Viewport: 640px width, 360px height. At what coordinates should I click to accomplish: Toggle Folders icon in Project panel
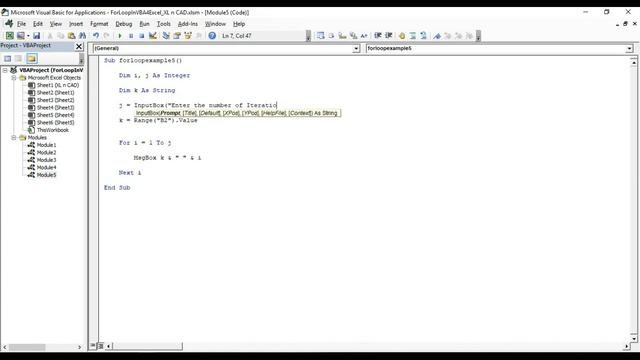pyautogui.click(x=32, y=59)
